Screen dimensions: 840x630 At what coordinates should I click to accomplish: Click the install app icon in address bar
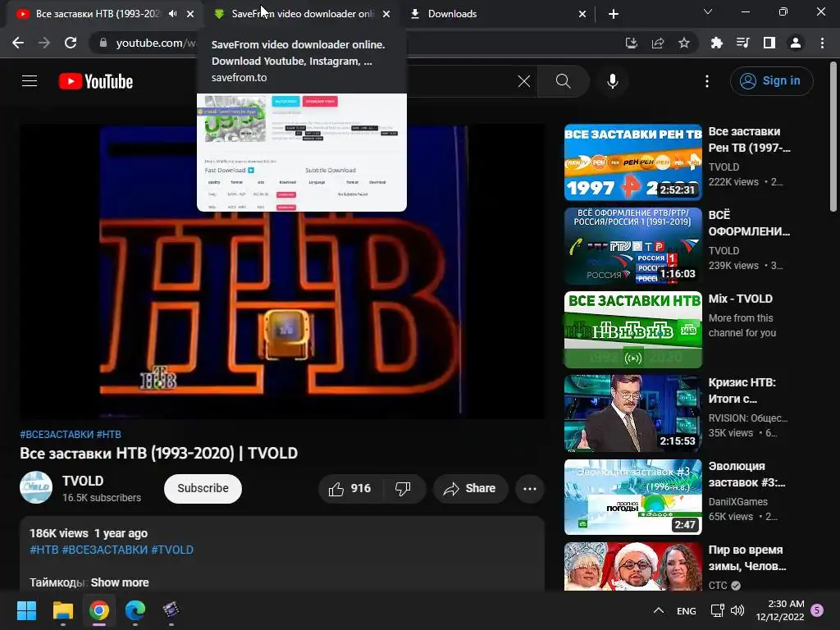click(631, 43)
